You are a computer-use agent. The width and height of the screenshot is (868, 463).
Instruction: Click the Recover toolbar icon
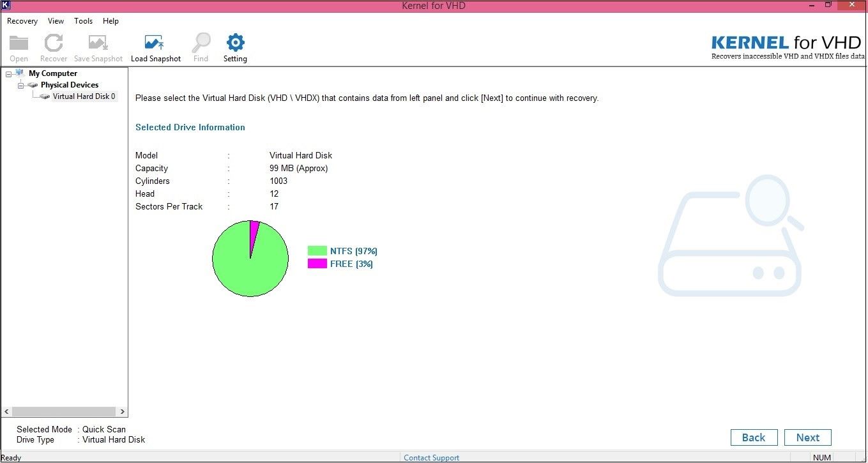[54, 43]
